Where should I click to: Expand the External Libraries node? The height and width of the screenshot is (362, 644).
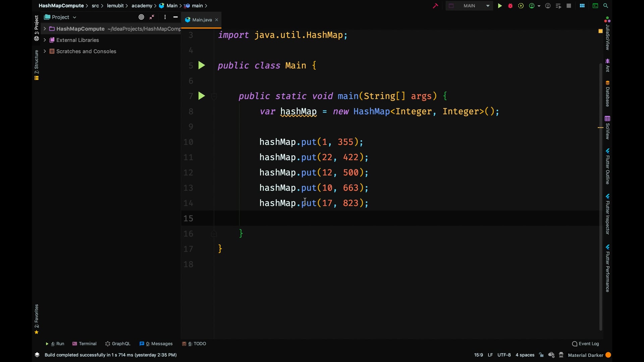pyautogui.click(x=45, y=40)
